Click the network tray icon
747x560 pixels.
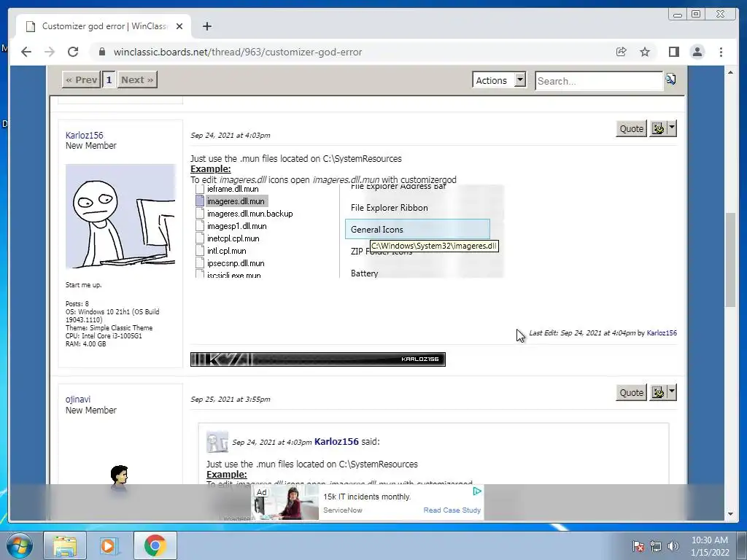point(656,546)
